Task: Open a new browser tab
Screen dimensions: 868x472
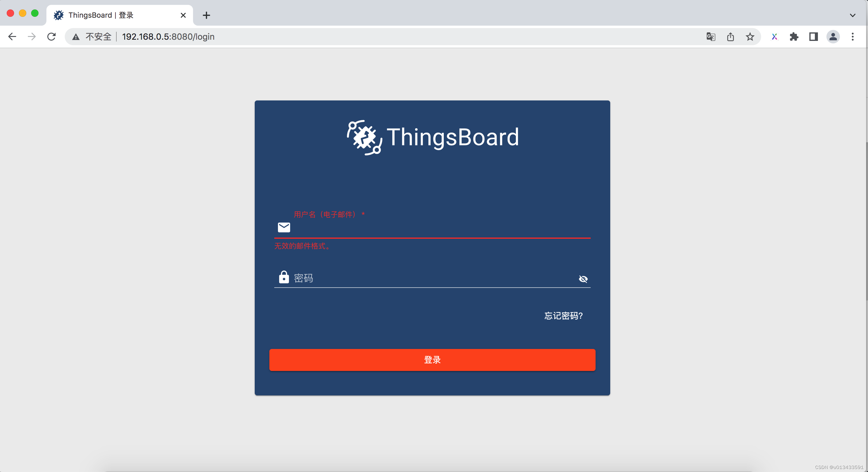Action: pyautogui.click(x=206, y=15)
